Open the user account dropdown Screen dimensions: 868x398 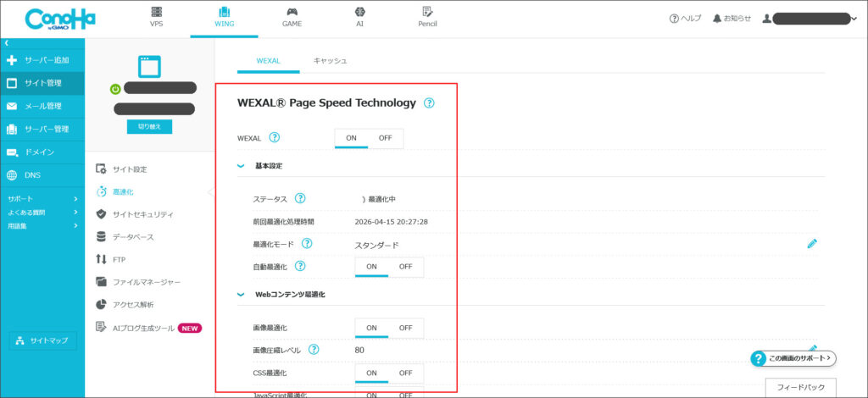click(x=810, y=19)
